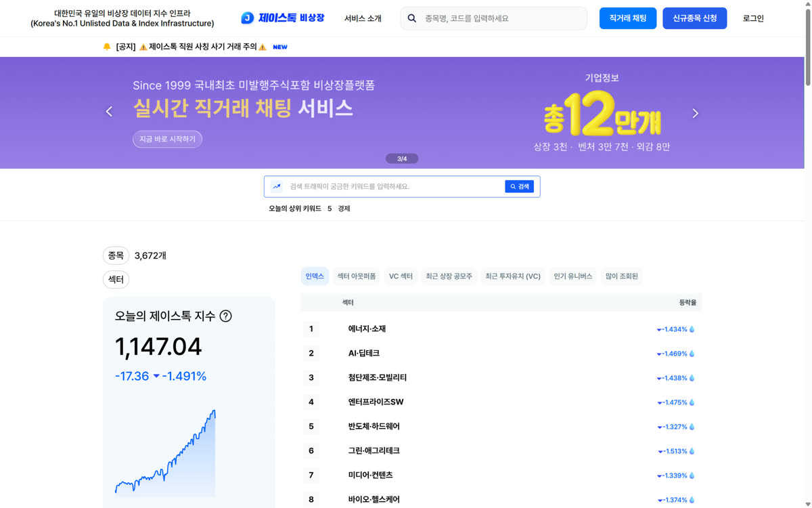Click the 제이스톡 비상장 logo
This screenshot has height=508, width=812.
coord(283,18)
